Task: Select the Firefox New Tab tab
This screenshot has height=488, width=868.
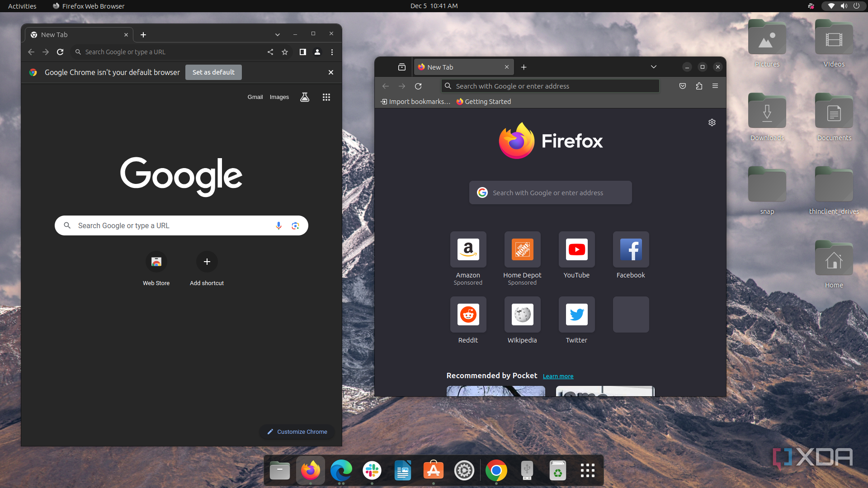Action: [x=464, y=67]
